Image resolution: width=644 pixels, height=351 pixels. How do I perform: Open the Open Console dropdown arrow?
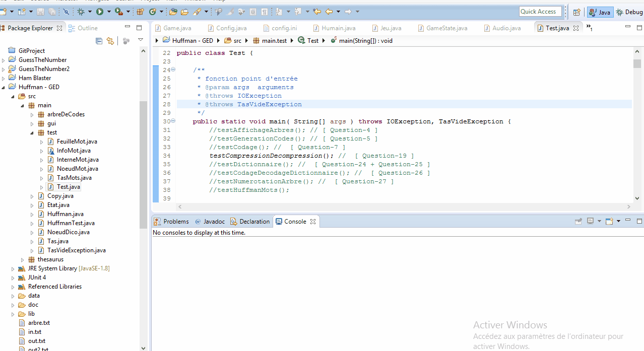tap(619, 221)
